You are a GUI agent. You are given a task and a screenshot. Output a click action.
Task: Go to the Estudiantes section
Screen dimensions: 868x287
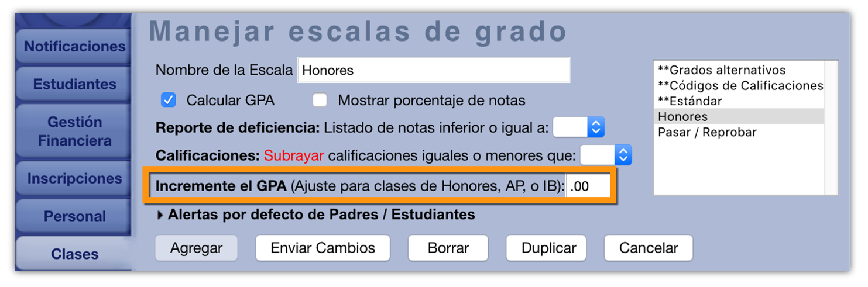[74, 84]
